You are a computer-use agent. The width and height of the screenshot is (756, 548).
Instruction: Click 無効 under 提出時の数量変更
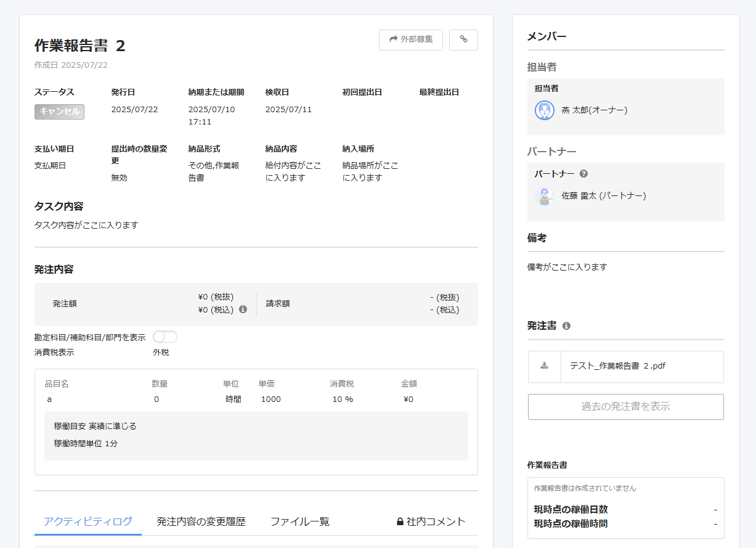(119, 178)
